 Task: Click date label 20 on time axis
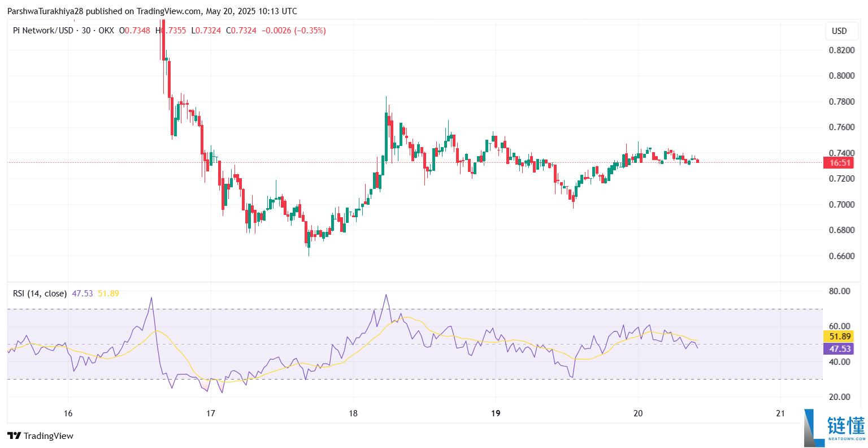638,413
